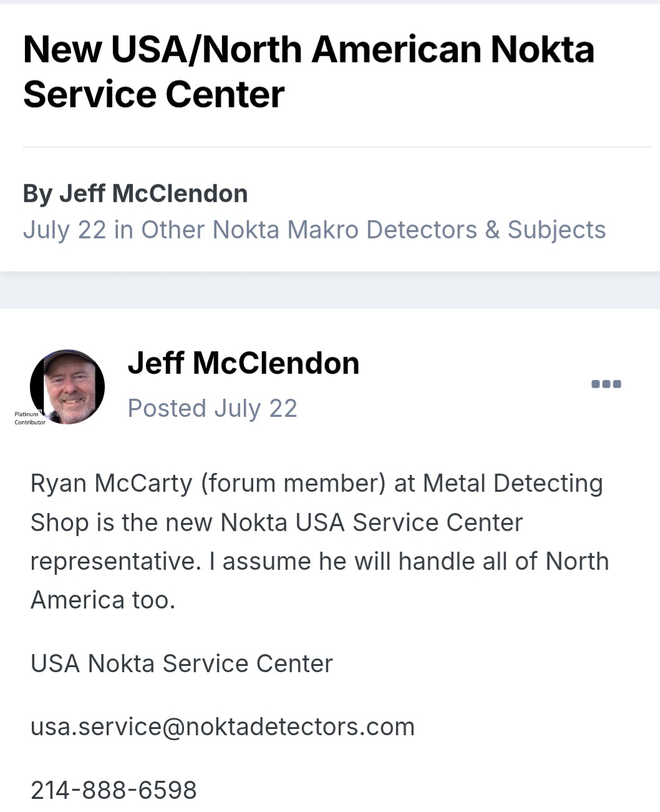Click "America too." at paragraph end
The height and width of the screenshot is (812, 660).
pos(103,600)
